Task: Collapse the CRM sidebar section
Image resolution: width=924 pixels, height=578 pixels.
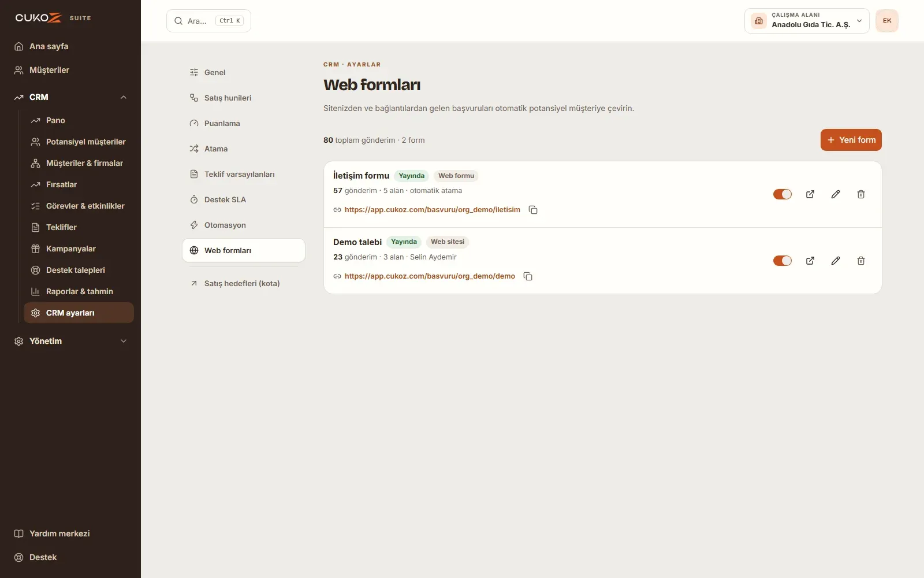Action: (70, 97)
